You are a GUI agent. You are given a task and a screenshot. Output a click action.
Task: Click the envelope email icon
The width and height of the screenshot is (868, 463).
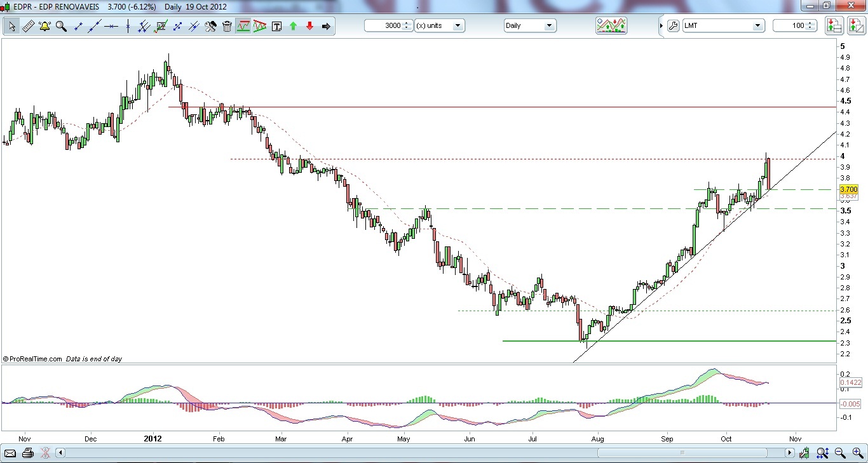point(10,453)
